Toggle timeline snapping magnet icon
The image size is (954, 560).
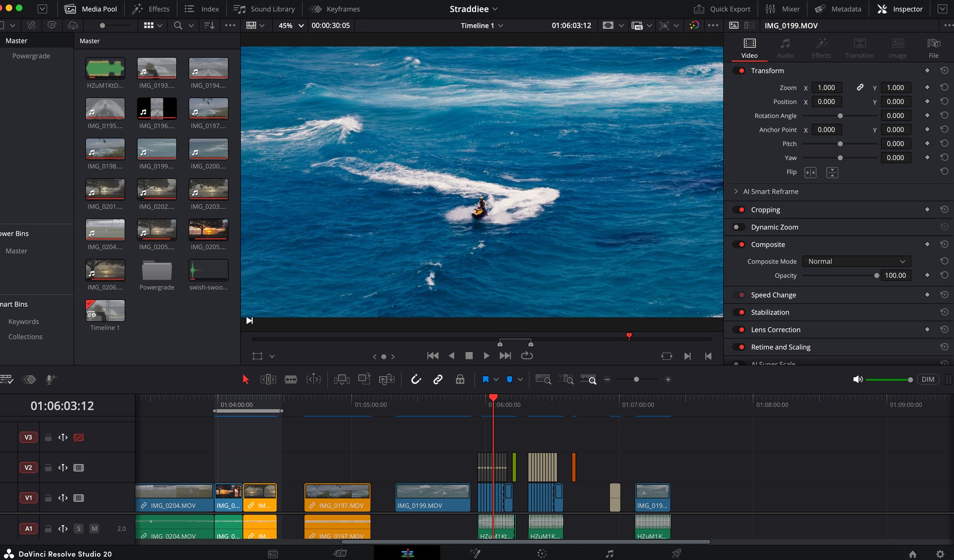coord(416,379)
